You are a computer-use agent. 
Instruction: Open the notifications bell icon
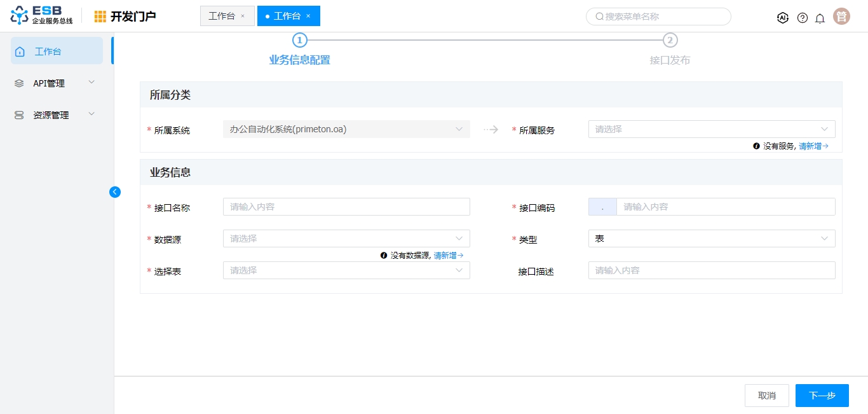click(x=820, y=18)
